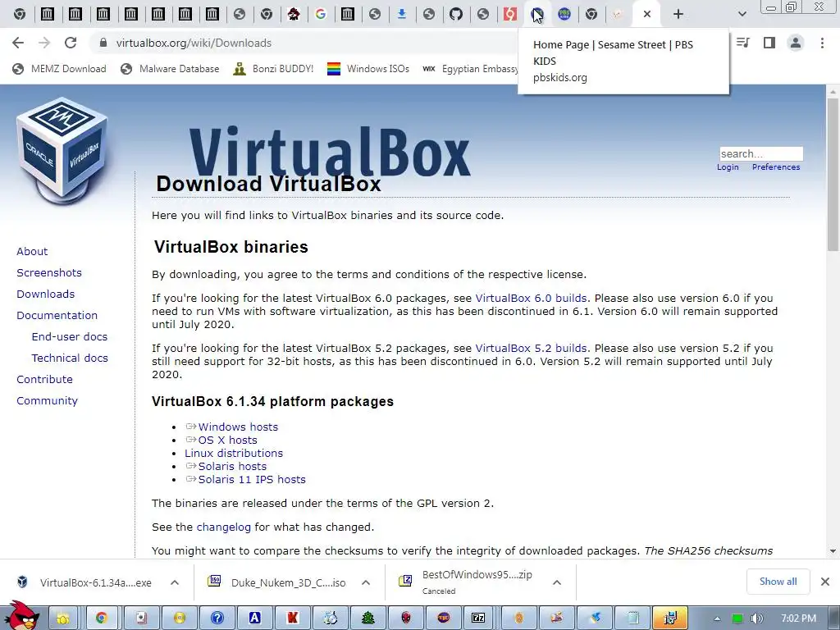Switch to the PBS Kids logo tab
The image size is (840, 630).
[564, 14]
